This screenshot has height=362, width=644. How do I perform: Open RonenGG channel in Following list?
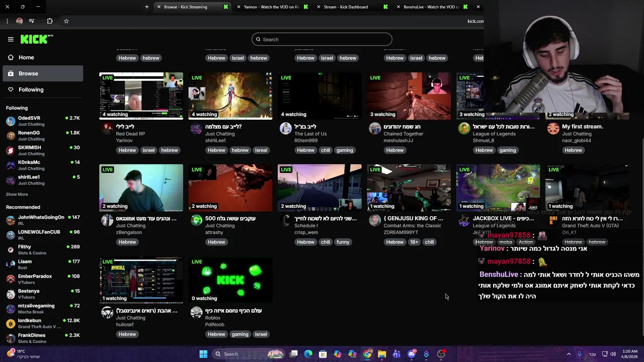[43, 136]
